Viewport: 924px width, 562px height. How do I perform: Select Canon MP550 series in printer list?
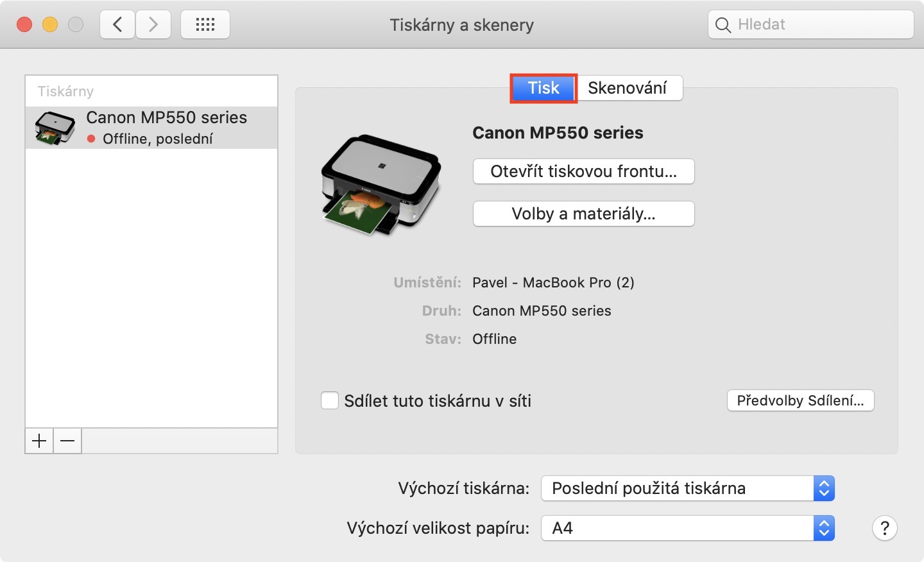tap(151, 128)
